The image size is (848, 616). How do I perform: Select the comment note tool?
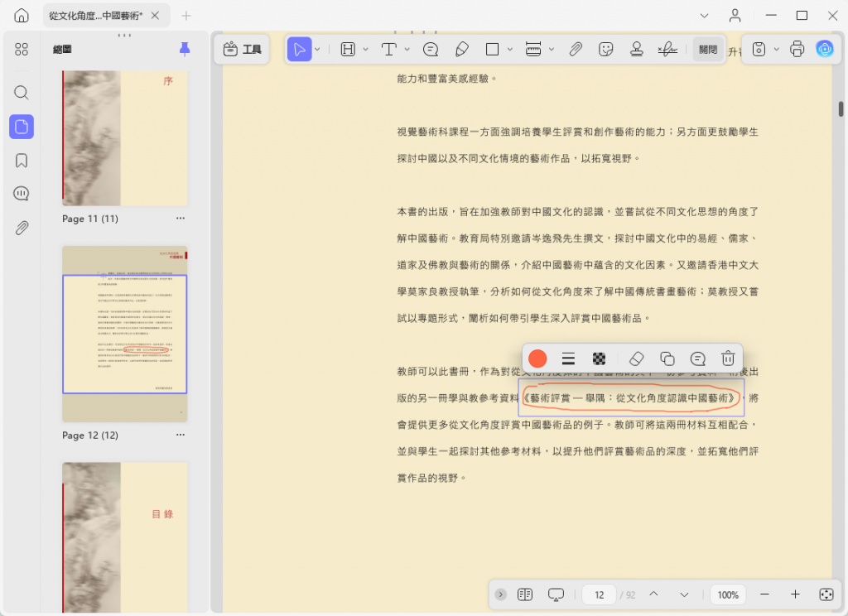431,49
